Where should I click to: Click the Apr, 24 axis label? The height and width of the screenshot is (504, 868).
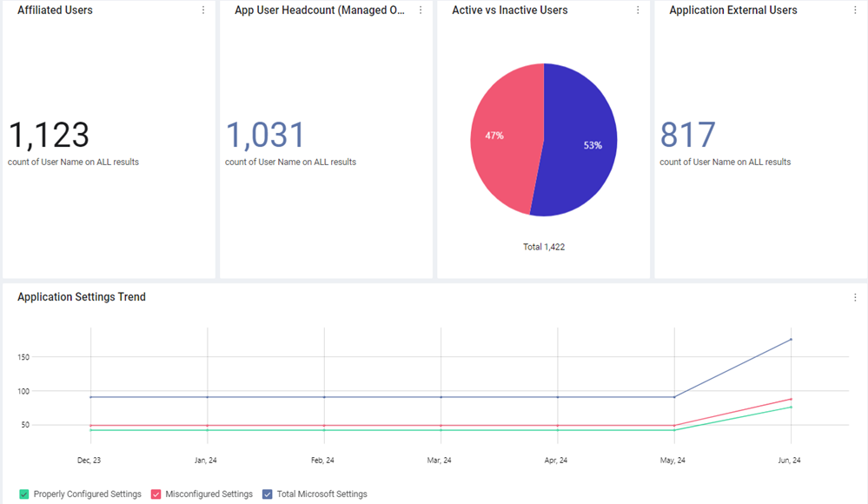[x=556, y=461]
